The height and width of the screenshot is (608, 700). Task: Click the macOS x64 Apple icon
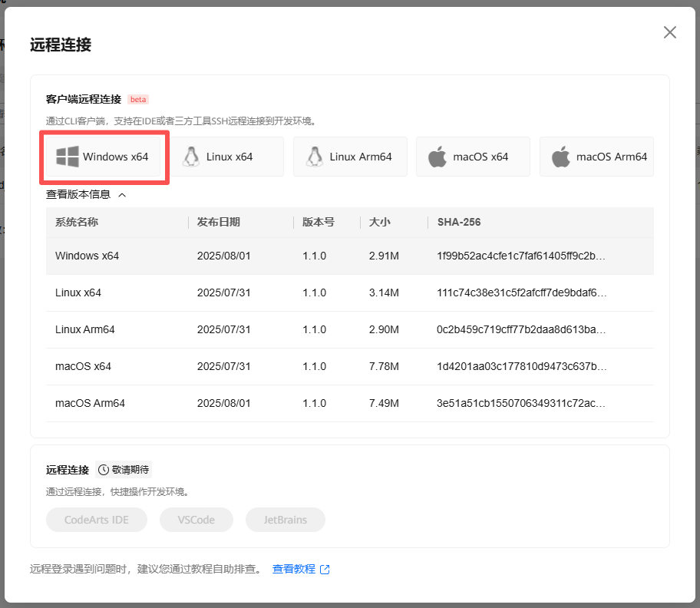click(437, 157)
